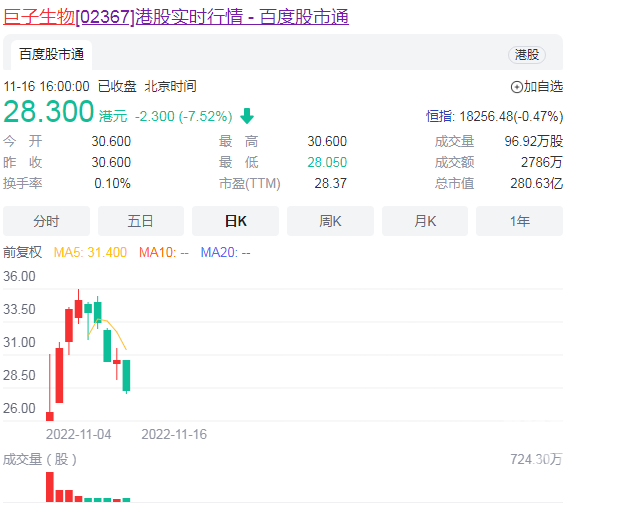Screen dimensions: 618x508
Task: Open the 巨子生物[02367] title link
Action: coord(175,16)
